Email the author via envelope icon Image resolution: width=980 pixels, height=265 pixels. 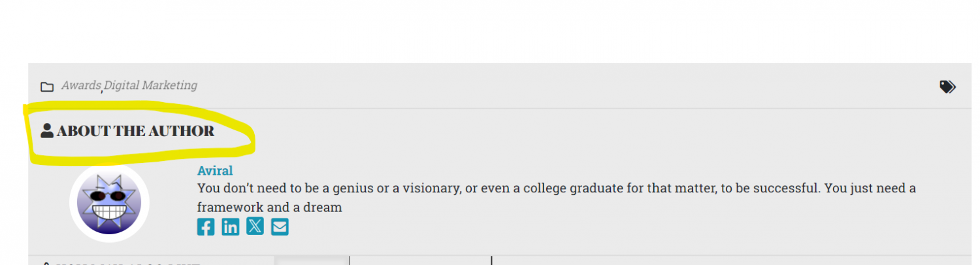(x=280, y=227)
